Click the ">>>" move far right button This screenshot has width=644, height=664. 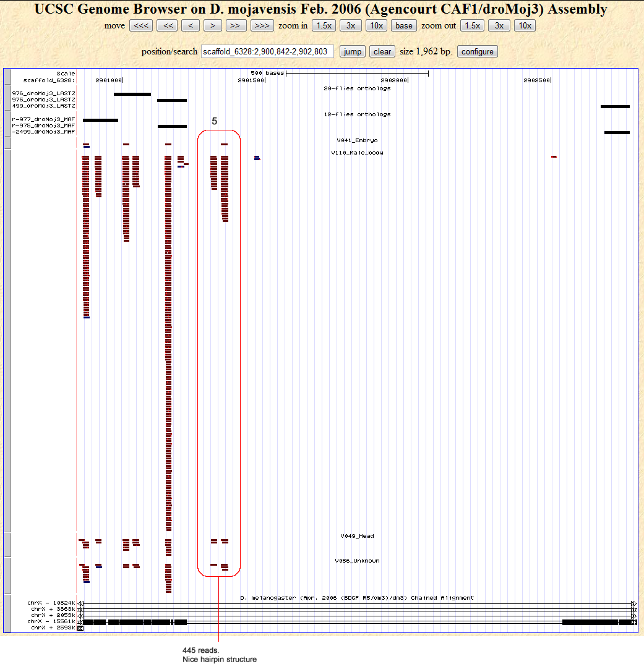pos(262,25)
